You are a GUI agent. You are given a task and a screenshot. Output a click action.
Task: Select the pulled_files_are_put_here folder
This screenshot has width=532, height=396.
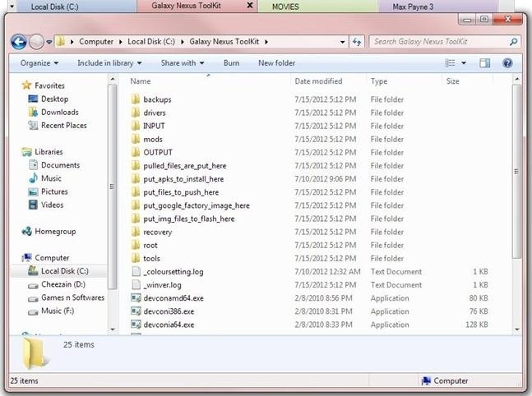[x=184, y=165]
